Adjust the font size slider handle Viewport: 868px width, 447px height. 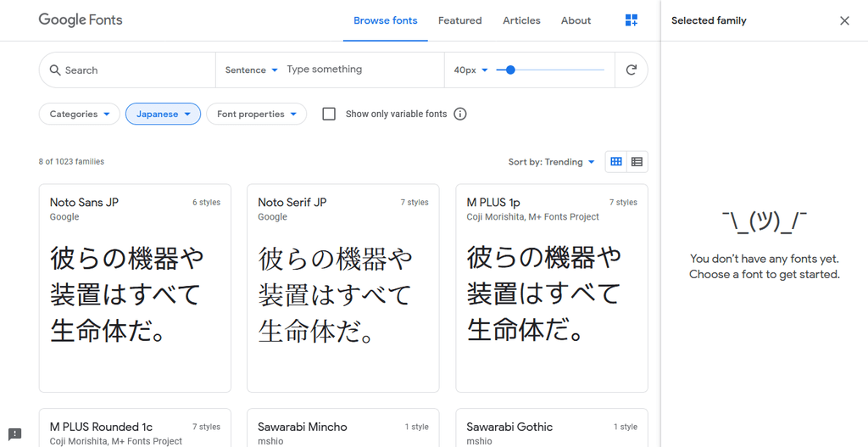(x=510, y=70)
